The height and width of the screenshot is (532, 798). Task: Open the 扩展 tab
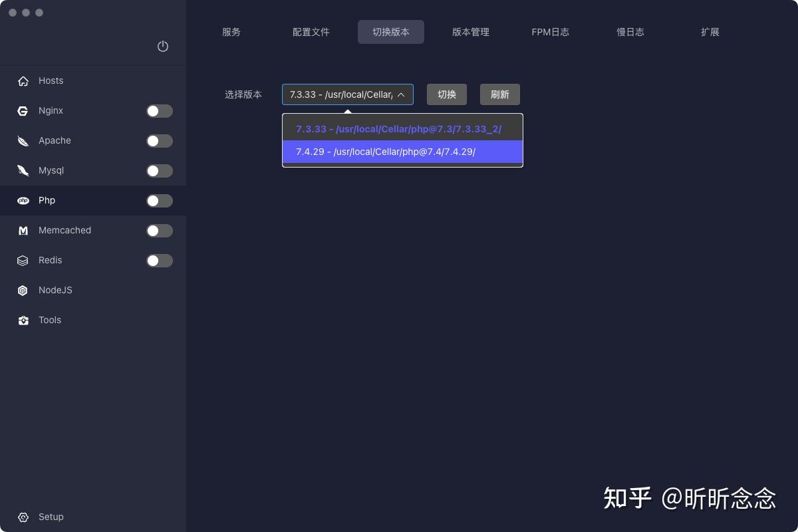[710, 31]
